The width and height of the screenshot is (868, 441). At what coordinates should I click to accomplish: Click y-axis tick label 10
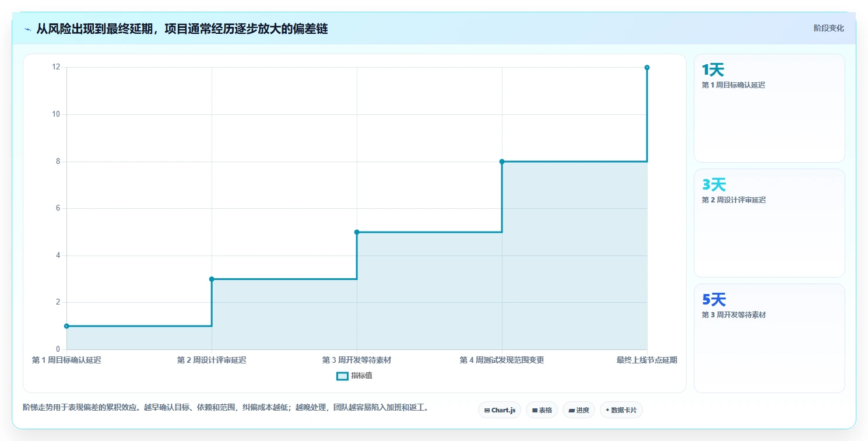coord(57,114)
